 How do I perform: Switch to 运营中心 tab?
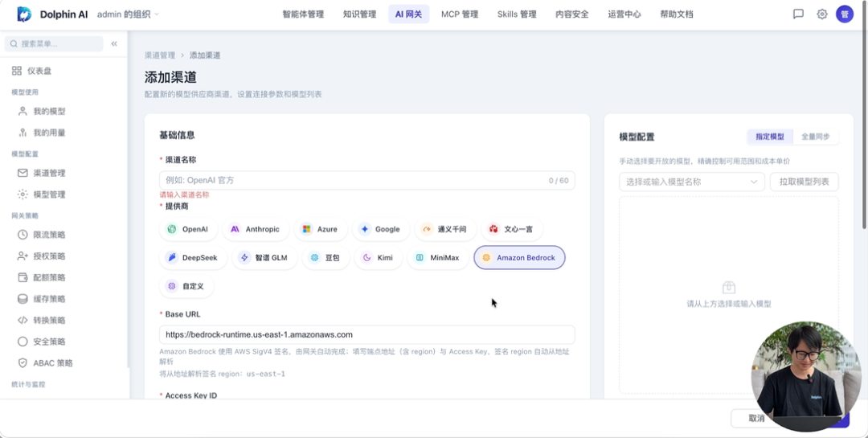pos(624,14)
